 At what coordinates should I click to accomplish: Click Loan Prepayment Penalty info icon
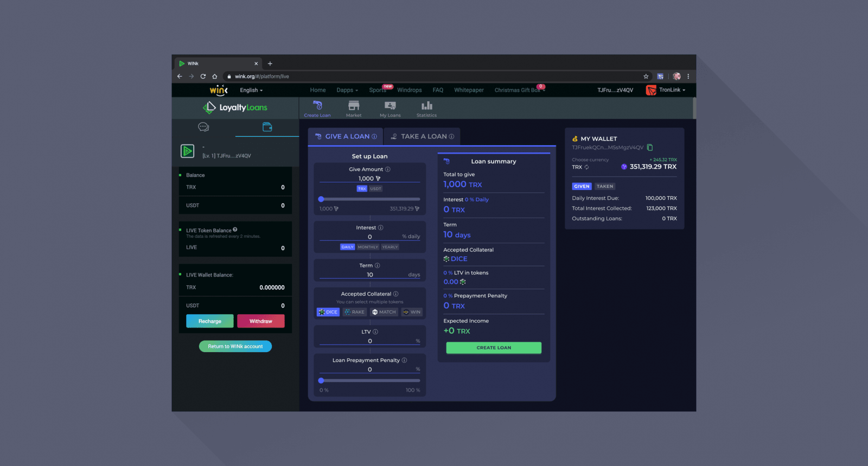coord(404,360)
